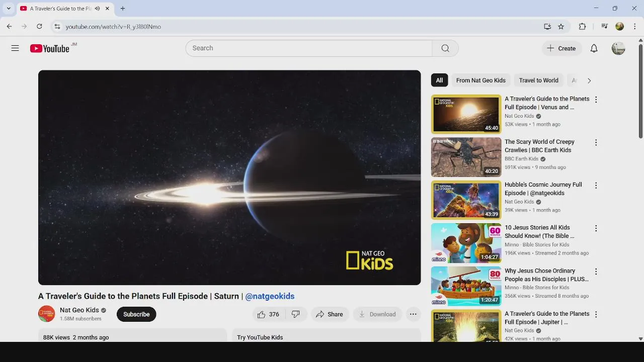Bookmark this page with star icon

point(561,27)
